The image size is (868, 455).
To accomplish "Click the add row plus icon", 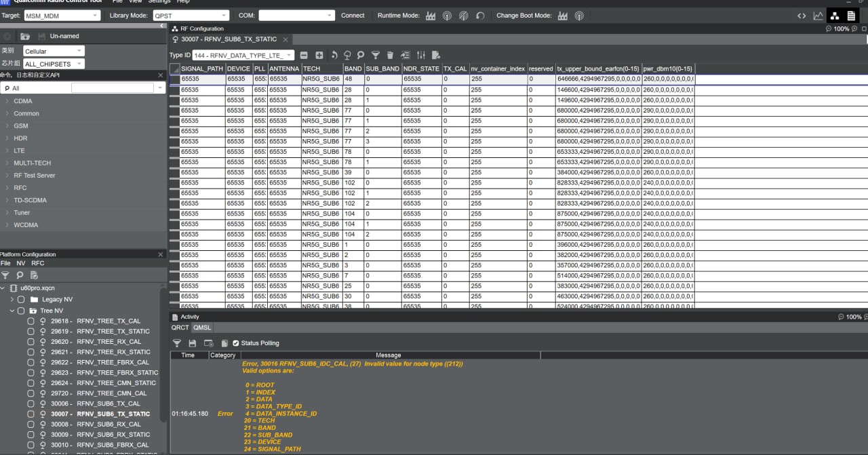I will coord(319,55).
